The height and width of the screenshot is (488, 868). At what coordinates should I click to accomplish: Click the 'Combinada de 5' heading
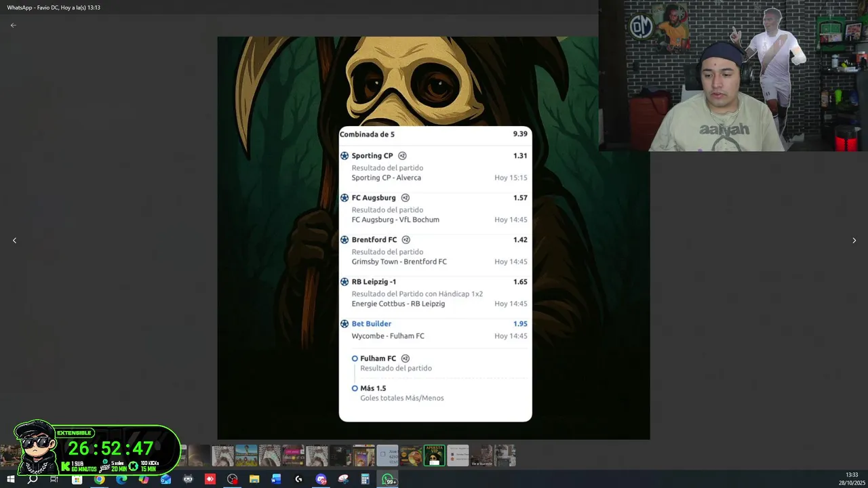(367, 134)
